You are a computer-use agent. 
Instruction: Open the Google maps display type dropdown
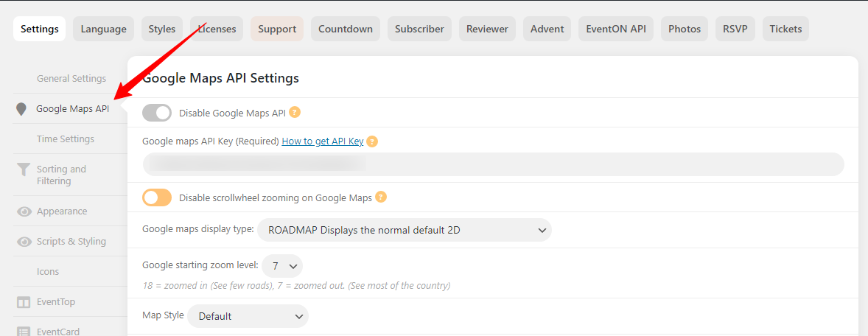(404, 230)
